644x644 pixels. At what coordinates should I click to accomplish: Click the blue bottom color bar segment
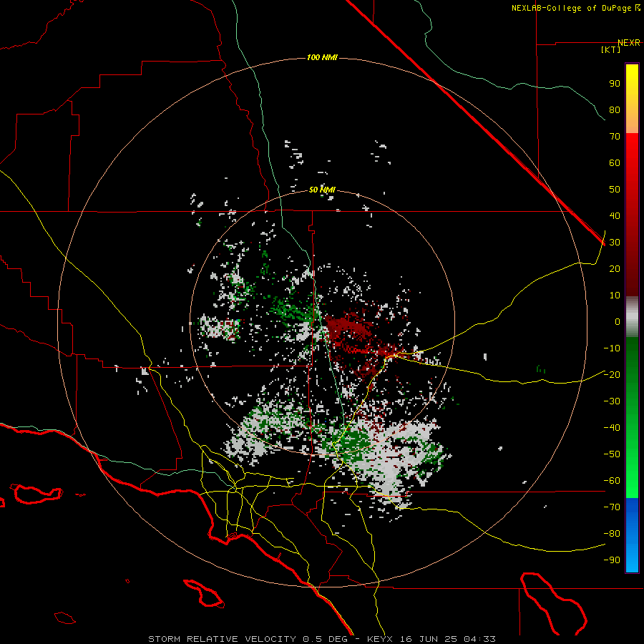click(x=632, y=535)
